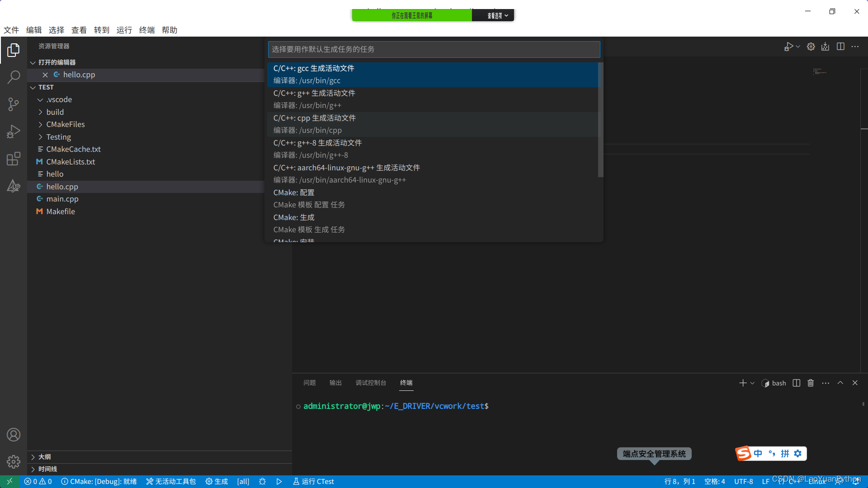This screenshot has height=488, width=868.
Task: Open new terminal profile dropdown arrow
Action: (x=752, y=383)
